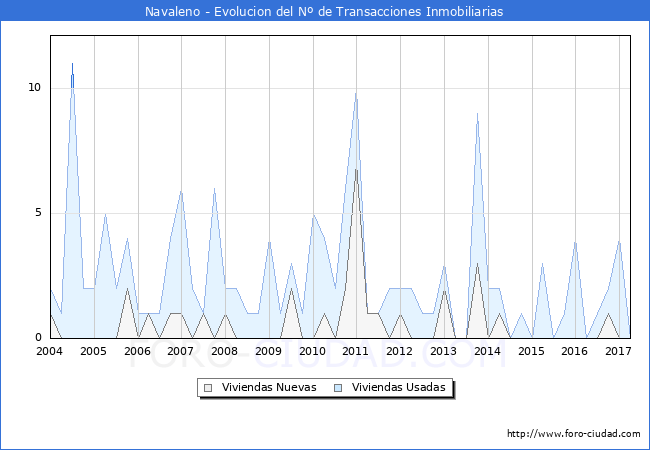Click the y-axis value 10

point(34,87)
